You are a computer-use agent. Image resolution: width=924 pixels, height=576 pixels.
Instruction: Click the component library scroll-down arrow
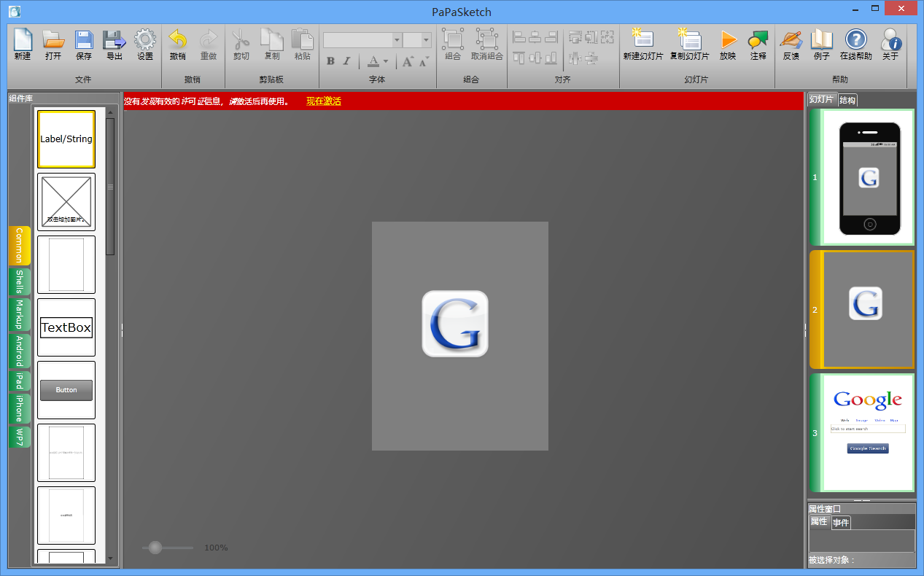(110, 559)
